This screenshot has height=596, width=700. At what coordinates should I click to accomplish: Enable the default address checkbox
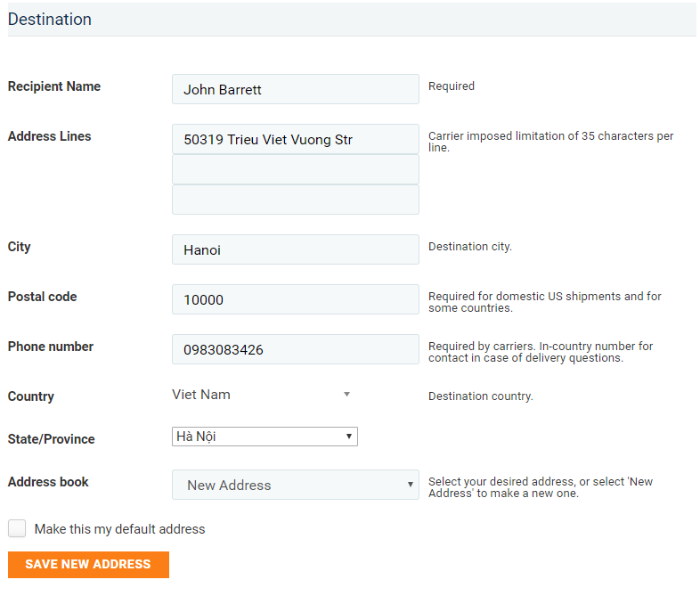(x=17, y=528)
